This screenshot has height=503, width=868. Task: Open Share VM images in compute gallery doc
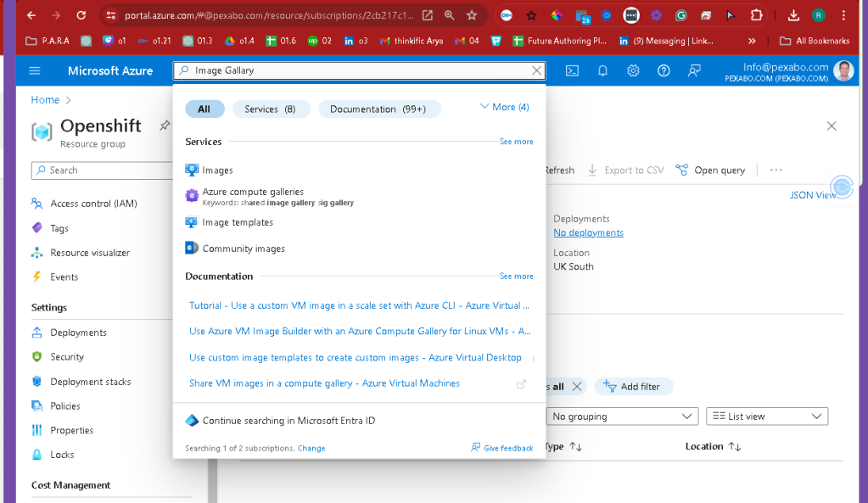324,383
